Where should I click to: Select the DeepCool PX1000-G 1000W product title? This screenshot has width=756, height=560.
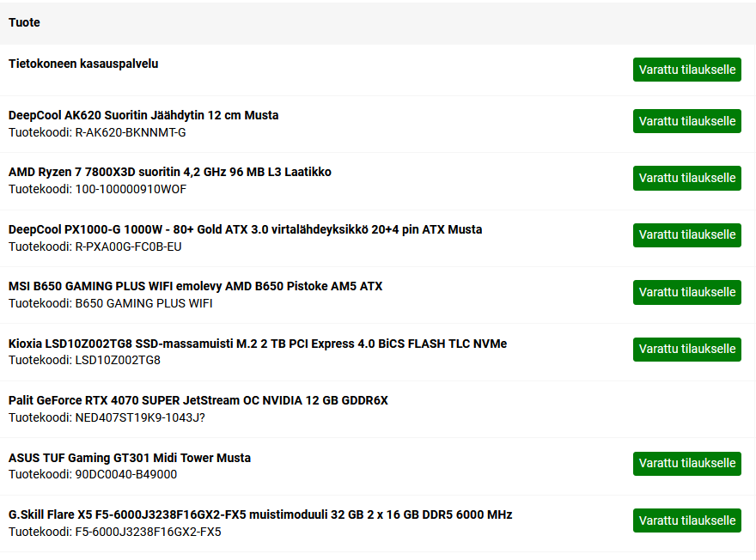pos(246,229)
